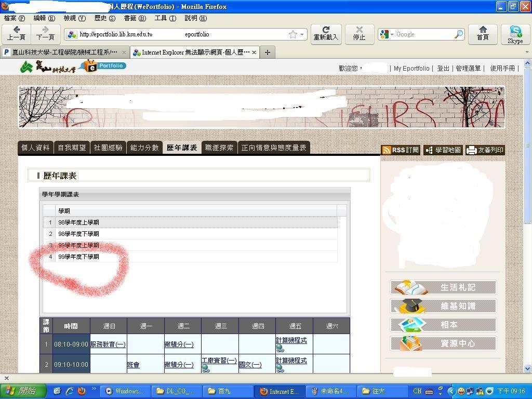Select the 99學年度下學期 semester row
Screen dimensions: 532x399
78,257
